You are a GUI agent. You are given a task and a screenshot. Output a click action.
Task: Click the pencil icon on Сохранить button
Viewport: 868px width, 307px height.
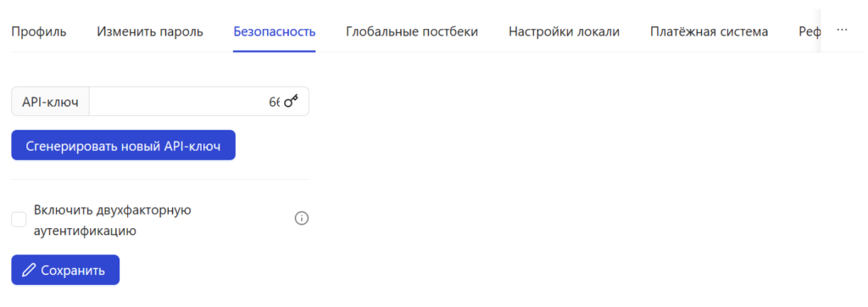28,271
